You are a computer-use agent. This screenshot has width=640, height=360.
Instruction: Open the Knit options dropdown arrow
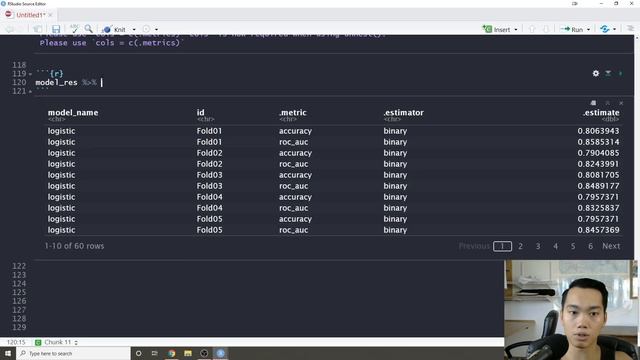click(x=134, y=29)
